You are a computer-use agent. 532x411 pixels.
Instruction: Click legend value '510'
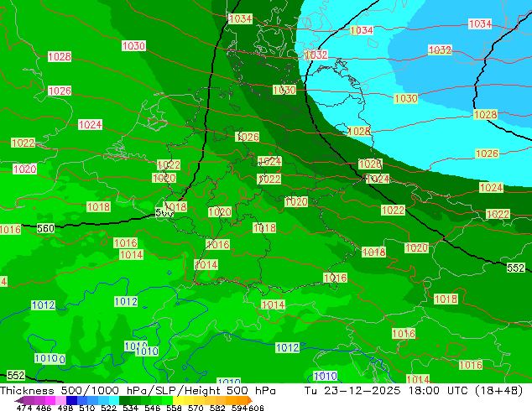pos(87,408)
